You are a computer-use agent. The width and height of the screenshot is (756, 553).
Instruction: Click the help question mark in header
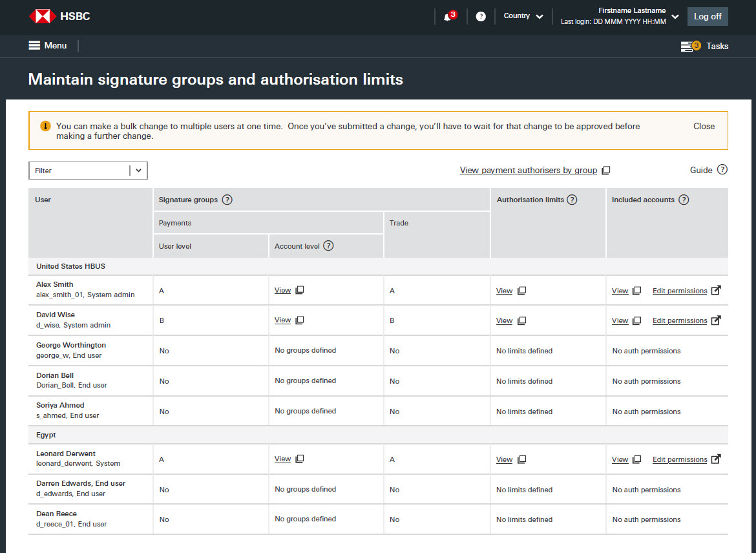point(481,16)
